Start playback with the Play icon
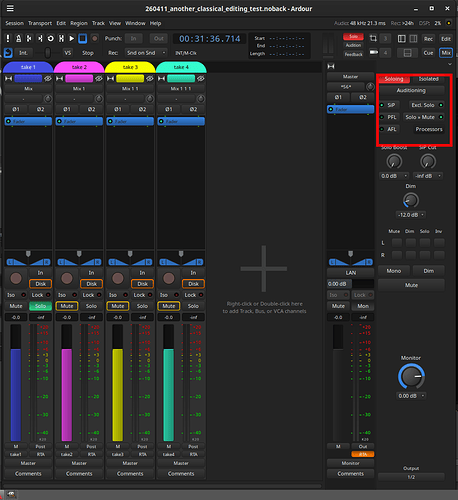 pos(72,38)
